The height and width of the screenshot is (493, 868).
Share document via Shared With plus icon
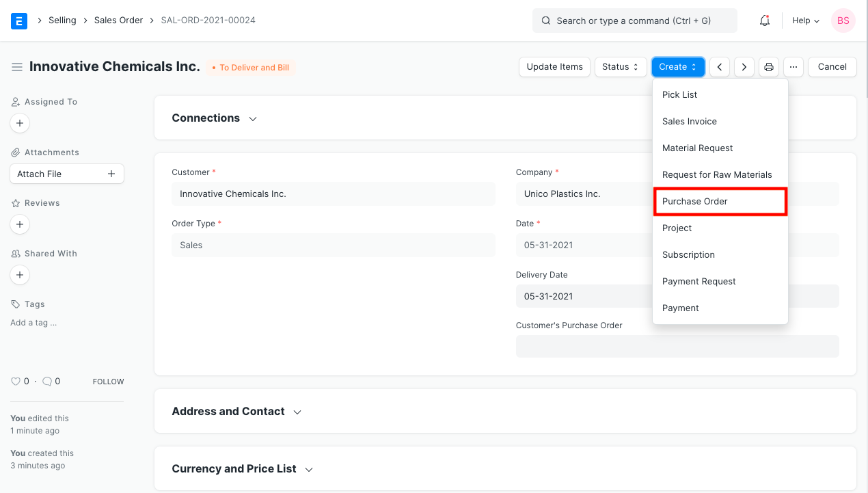tap(19, 275)
